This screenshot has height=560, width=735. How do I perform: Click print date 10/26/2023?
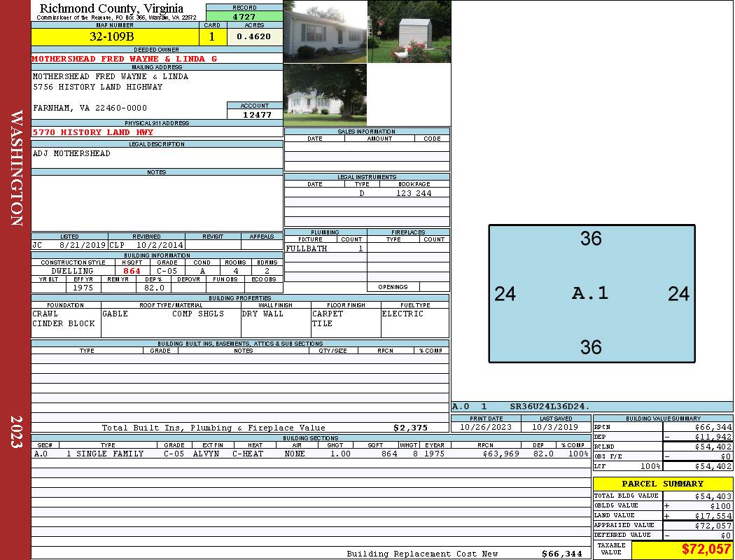click(x=486, y=428)
